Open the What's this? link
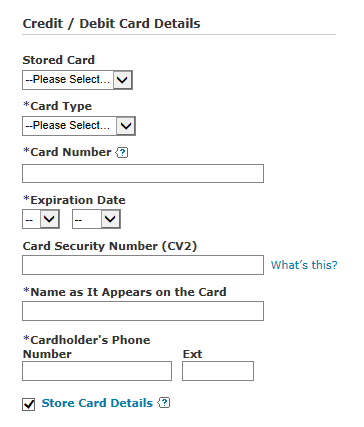The width and height of the screenshot is (364, 427). coord(304,265)
